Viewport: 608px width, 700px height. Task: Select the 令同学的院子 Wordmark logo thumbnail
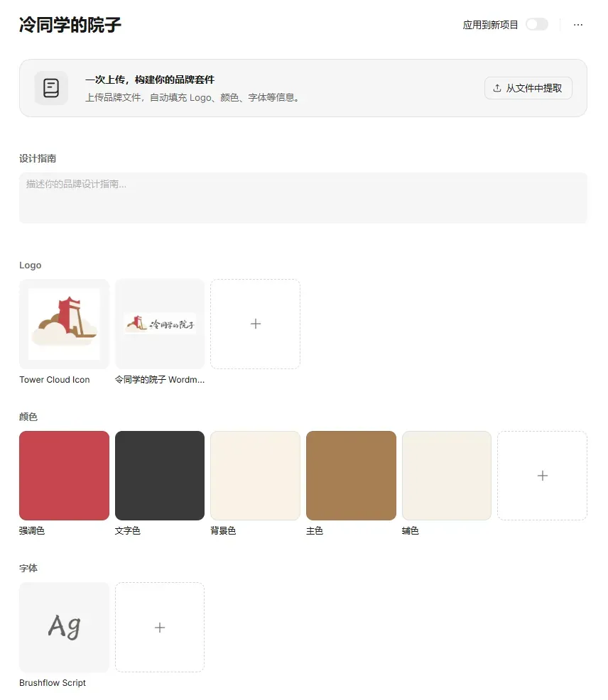[160, 324]
